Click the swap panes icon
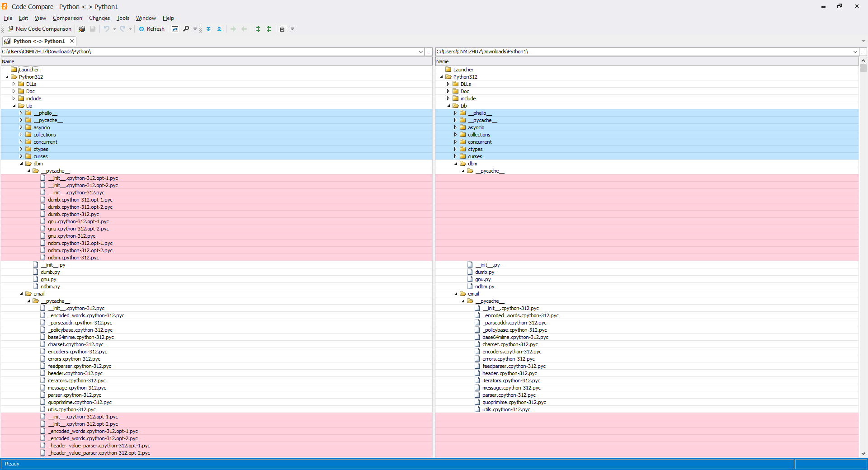Image resolution: width=868 pixels, height=470 pixels. coord(175,29)
